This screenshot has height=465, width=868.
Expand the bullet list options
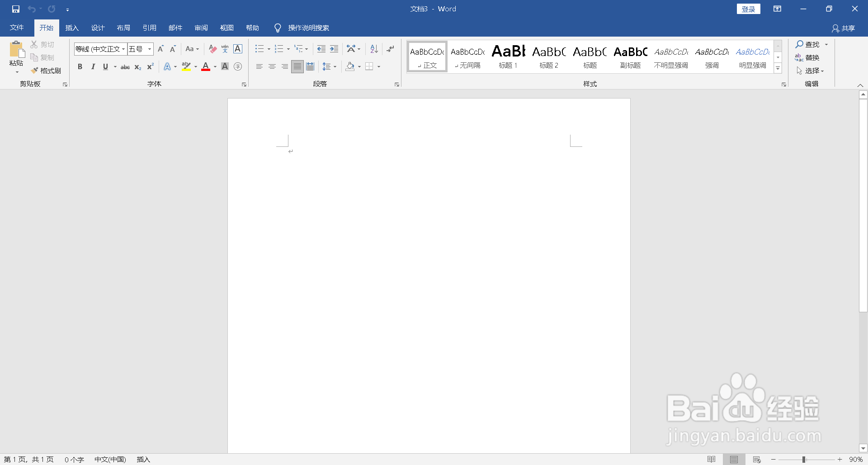tap(269, 49)
